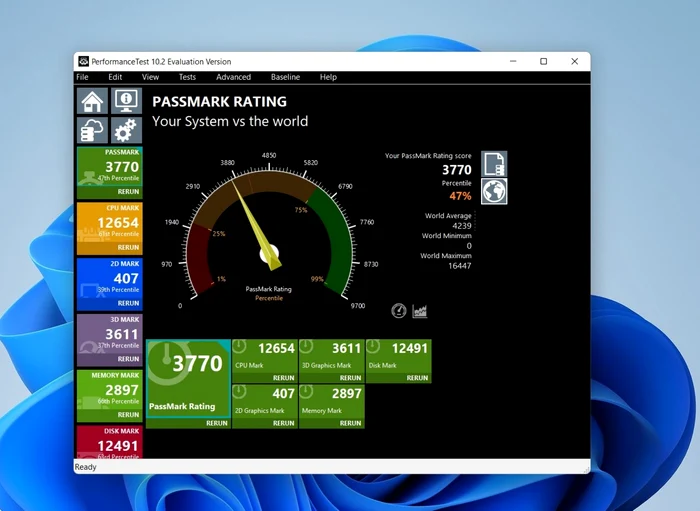Click PerformanceTest app icon in title bar
This screenshot has height=511, width=700.
(x=83, y=61)
